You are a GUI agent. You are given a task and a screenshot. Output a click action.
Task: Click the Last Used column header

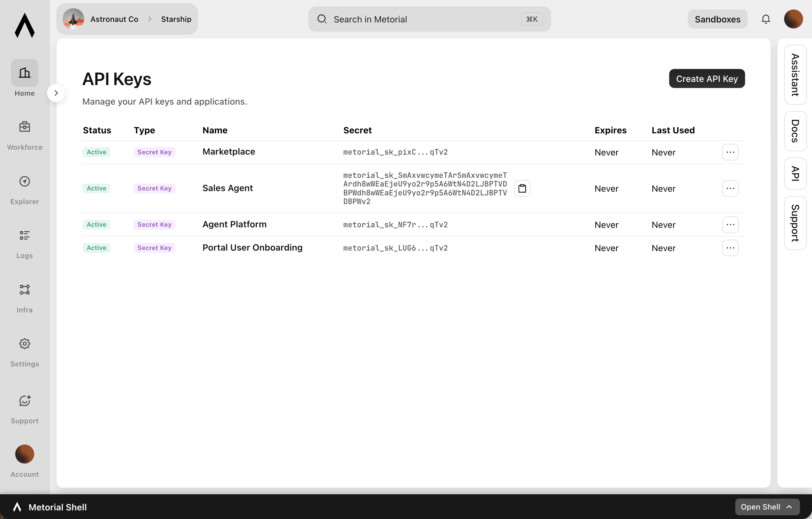click(x=673, y=130)
